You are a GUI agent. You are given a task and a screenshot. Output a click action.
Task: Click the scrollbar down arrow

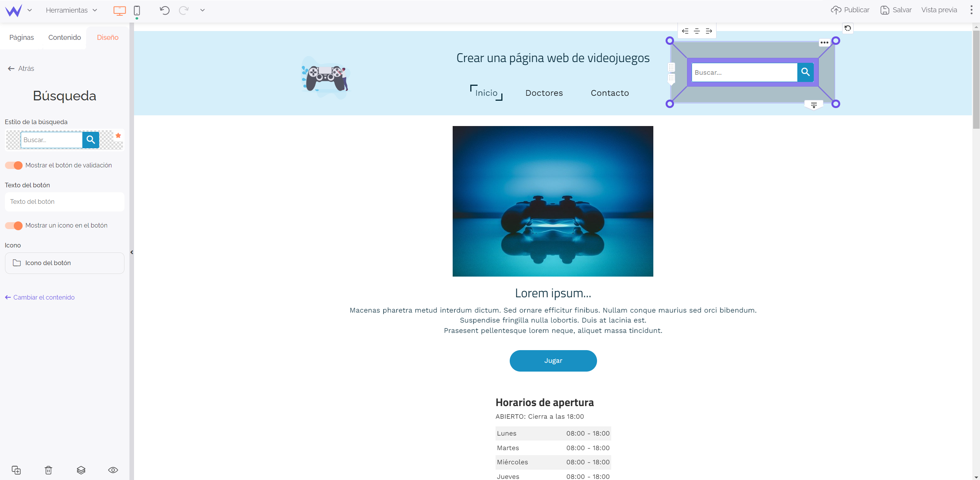[x=976, y=477]
